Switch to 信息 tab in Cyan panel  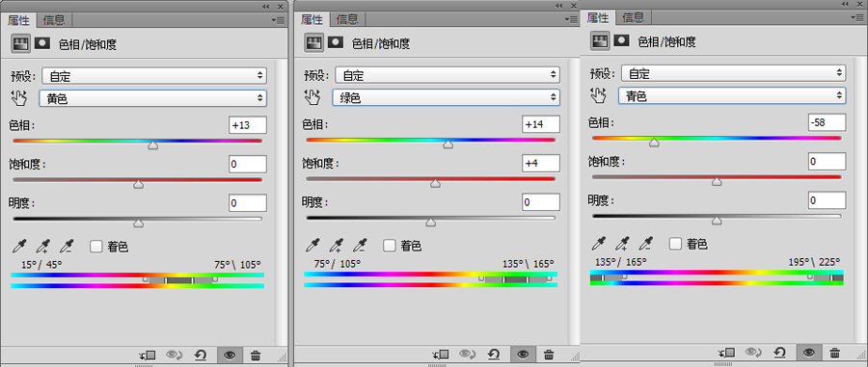(x=634, y=17)
